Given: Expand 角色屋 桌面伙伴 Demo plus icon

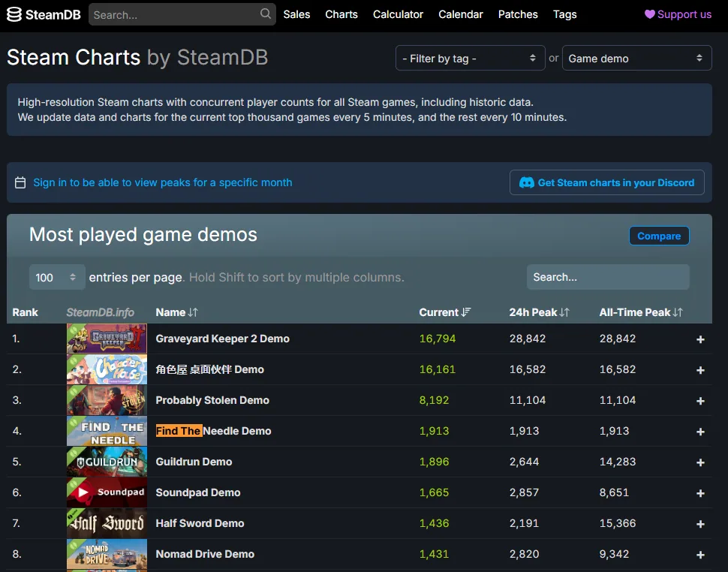Looking at the screenshot, I should click(x=701, y=370).
